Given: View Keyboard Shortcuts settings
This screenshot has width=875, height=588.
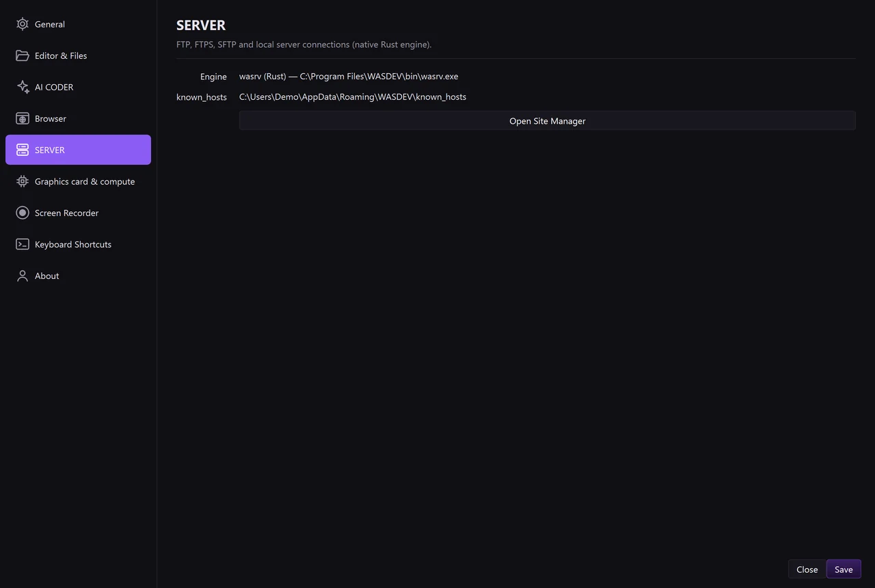Looking at the screenshot, I should [78, 244].
